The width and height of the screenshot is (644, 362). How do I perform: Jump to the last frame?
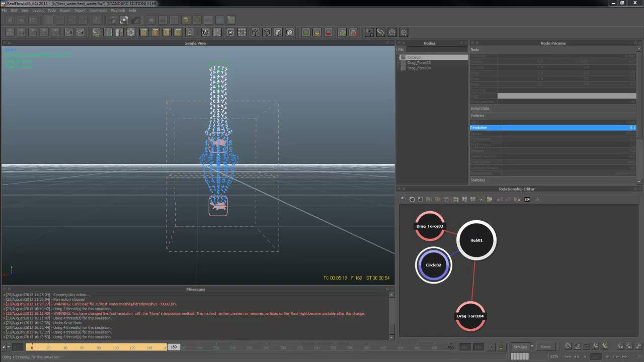(x=624, y=356)
